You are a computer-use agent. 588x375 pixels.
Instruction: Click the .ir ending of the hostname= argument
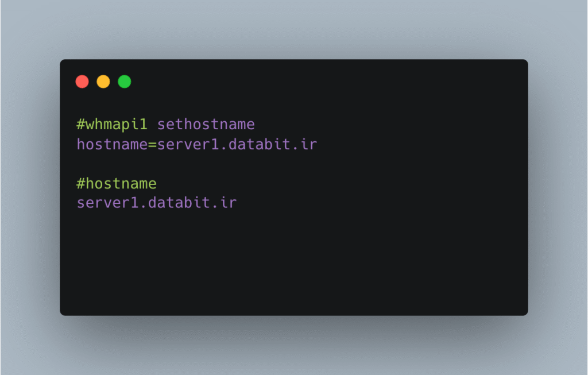pos(305,144)
